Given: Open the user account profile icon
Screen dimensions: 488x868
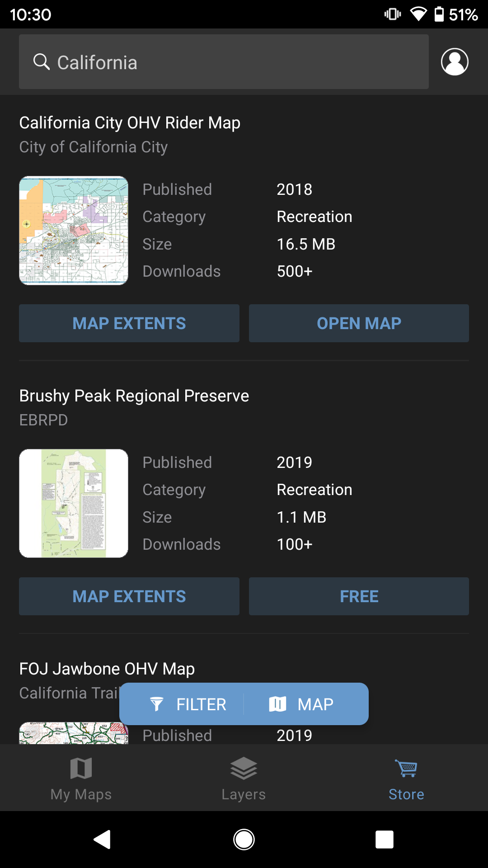Looking at the screenshot, I should (x=455, y=62).
